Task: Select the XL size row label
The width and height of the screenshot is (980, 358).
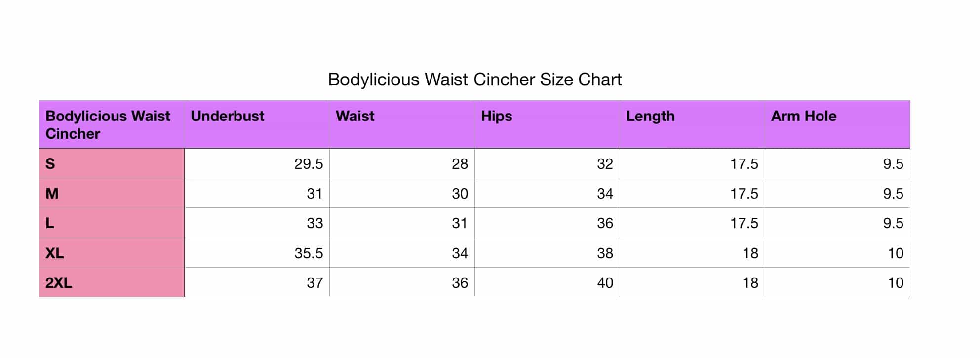Action: click(x=112, y=253)
